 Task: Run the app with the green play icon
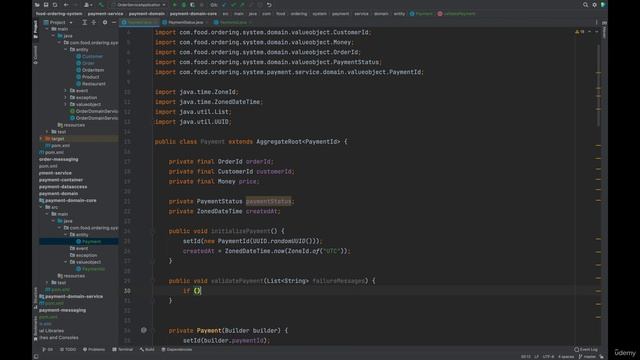point(175,5)
